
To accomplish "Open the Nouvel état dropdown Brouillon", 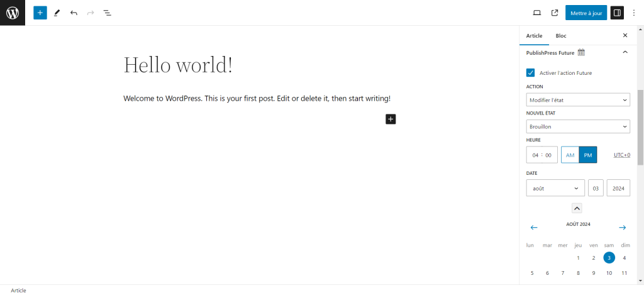I will pos(578,126).
